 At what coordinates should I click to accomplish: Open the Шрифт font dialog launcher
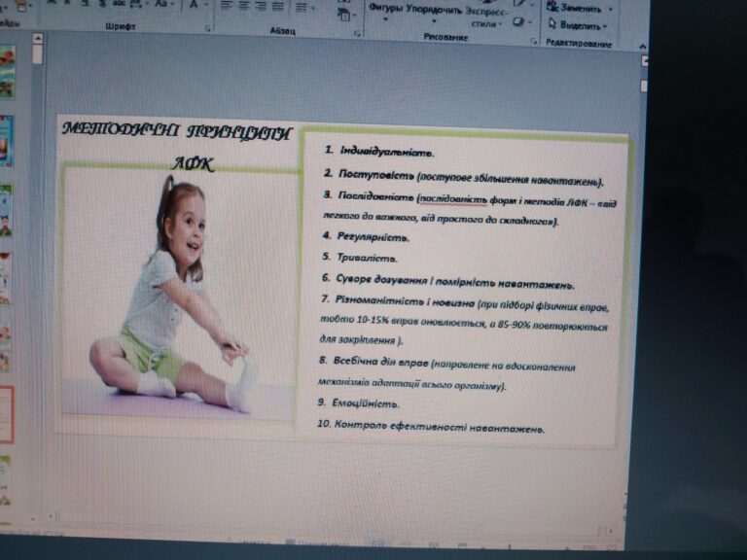click(x=208, y=28)
